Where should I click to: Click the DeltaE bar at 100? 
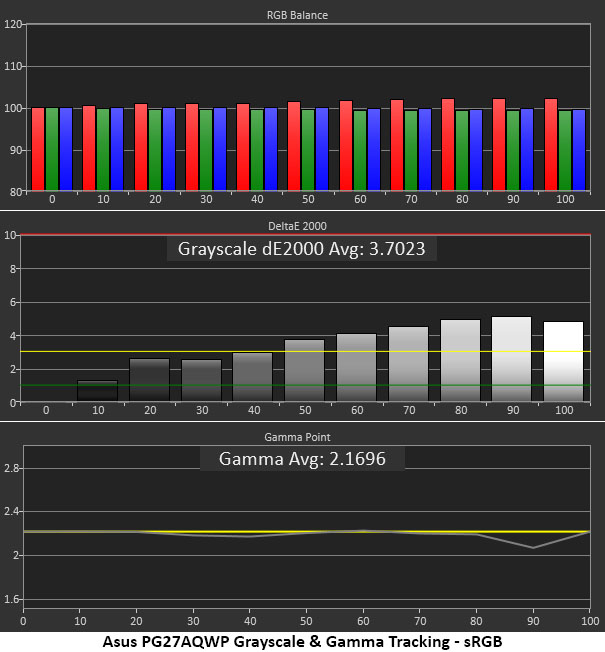click(x=563, y=362)
